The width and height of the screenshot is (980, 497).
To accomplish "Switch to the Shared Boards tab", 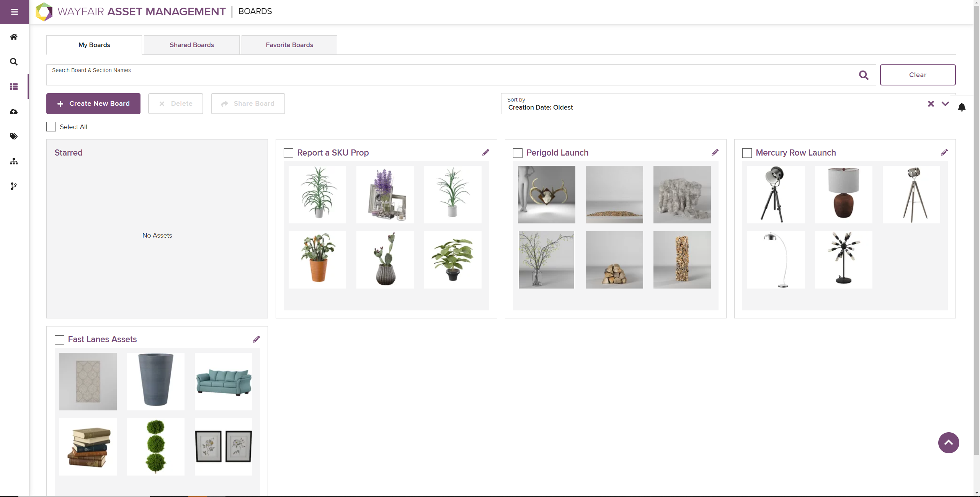I will click(x=192, y=45).
